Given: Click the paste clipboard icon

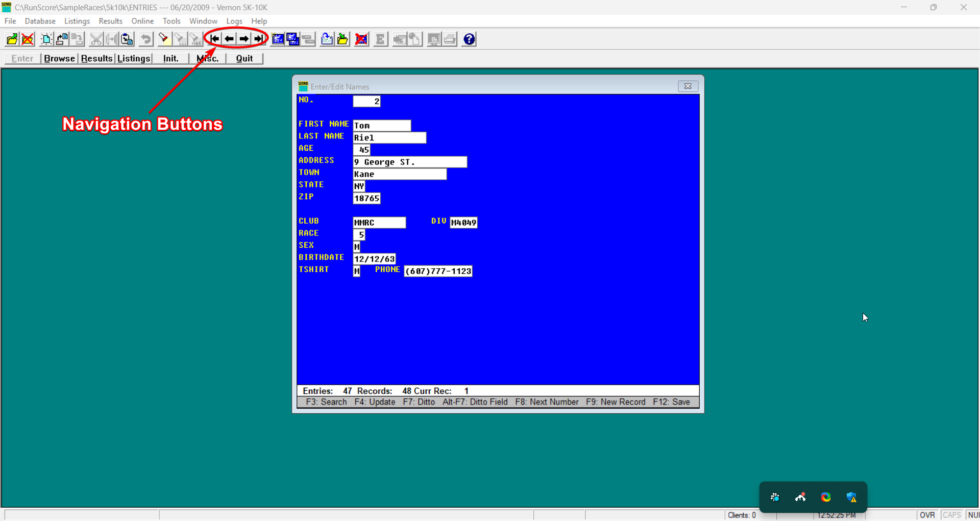Looking at the screenshot, I should (x=127, y=39).
